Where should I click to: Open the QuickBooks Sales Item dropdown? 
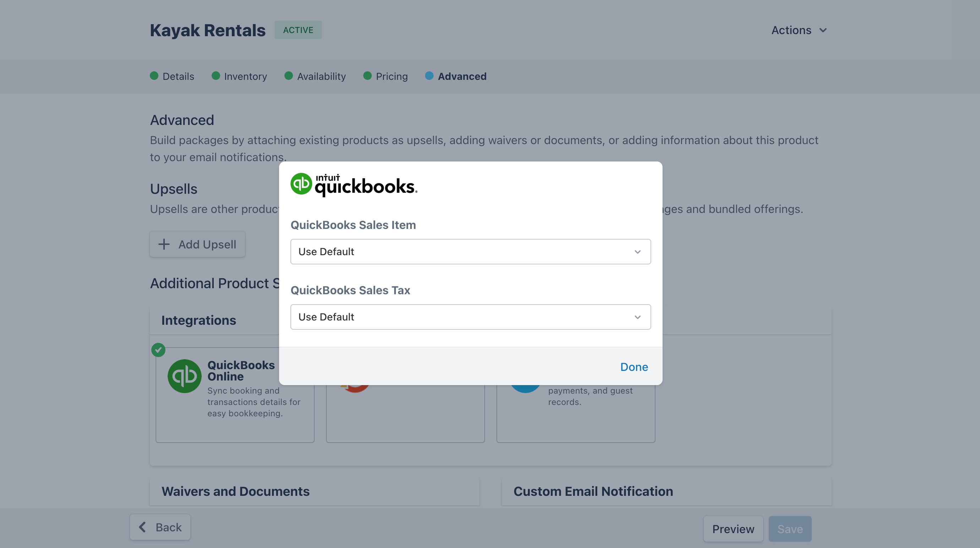coord(470,251)
